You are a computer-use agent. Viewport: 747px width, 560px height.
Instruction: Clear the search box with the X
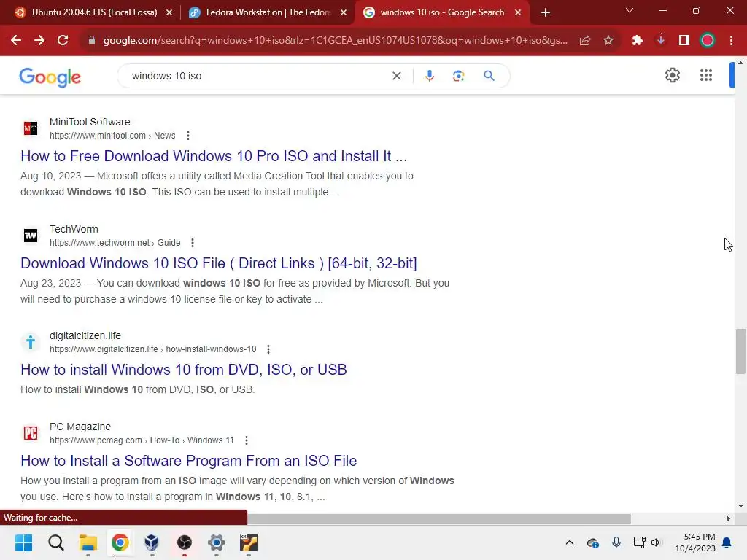coord(396,76)
